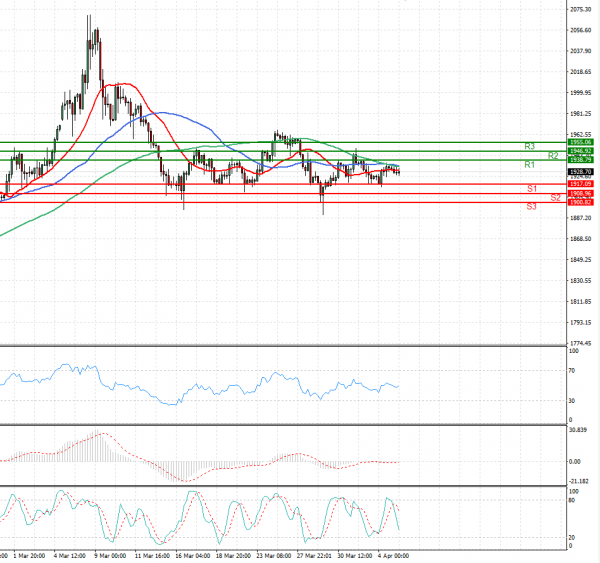Click the 23 Mar 08:00 time label
Screen dimensions: 600x563
274,556
